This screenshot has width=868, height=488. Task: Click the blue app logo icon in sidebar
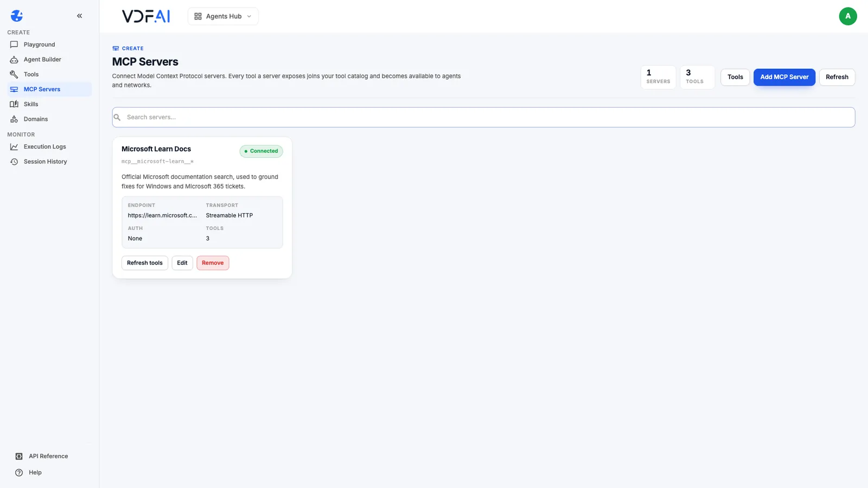tap(17, 16)
